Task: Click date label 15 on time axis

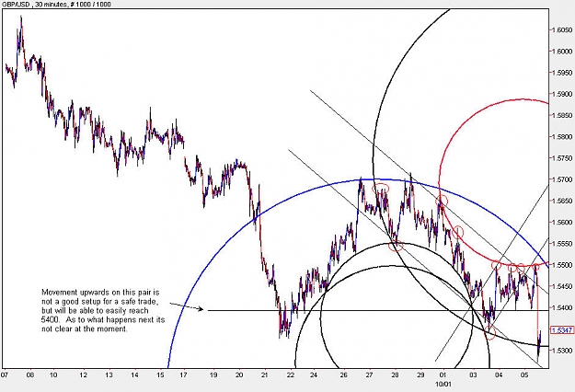Action: (160, 375)
